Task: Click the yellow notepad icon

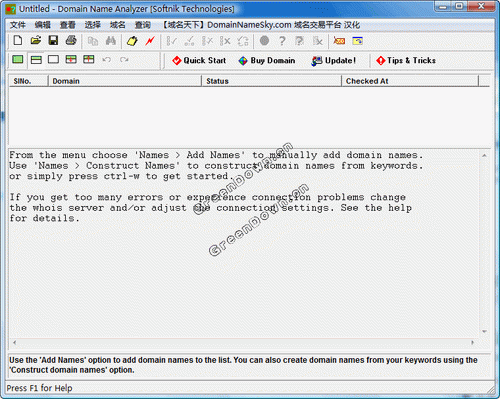Action: click(132, 41)
